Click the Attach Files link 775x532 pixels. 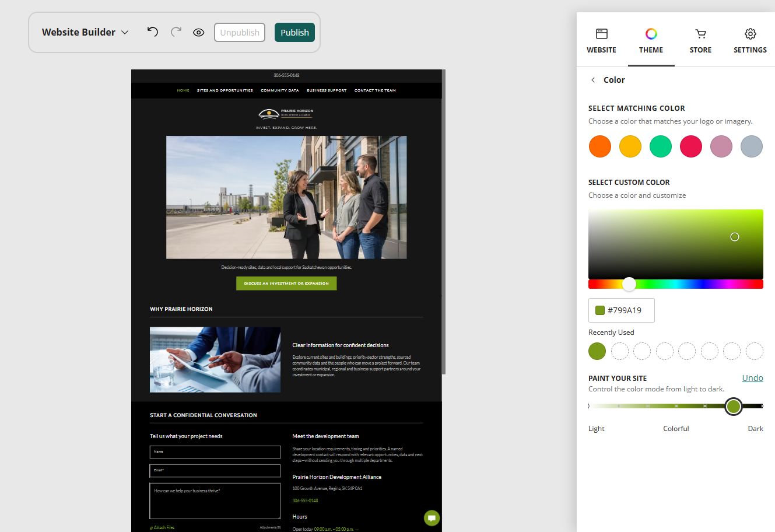pyautogui.click(x=162, y=527)
